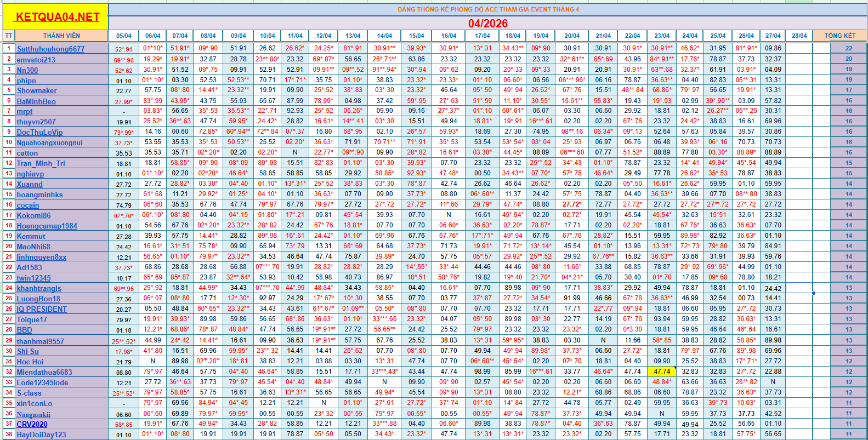Select the TỔNG KẾT column header
This screenshot has width=868, height=440.
[839, 36]
